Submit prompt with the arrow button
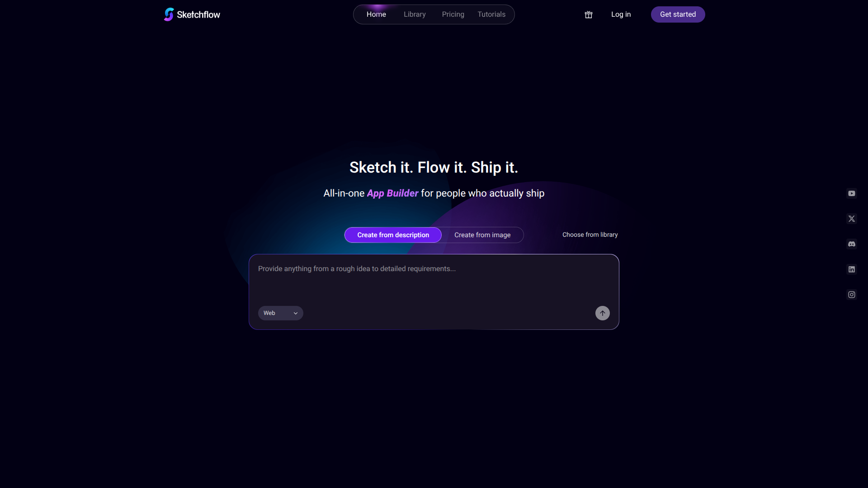This screenshot has height=488, width=868. [x=602, y=313]
